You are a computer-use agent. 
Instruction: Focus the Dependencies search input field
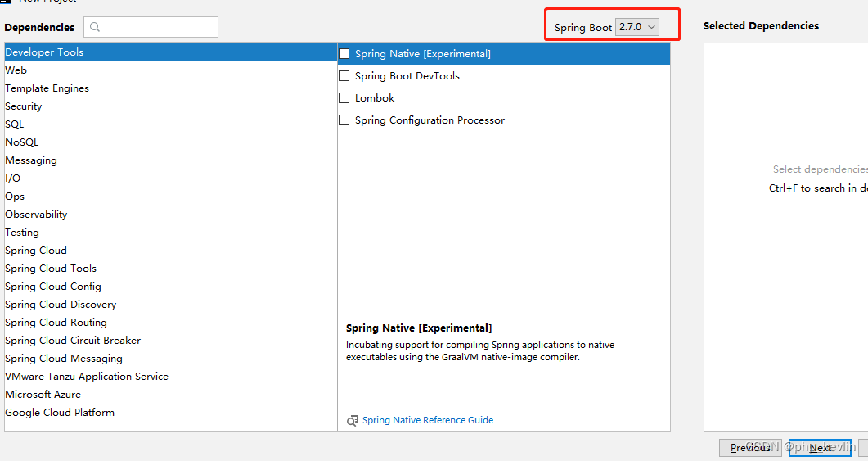(x=151, y=26)
